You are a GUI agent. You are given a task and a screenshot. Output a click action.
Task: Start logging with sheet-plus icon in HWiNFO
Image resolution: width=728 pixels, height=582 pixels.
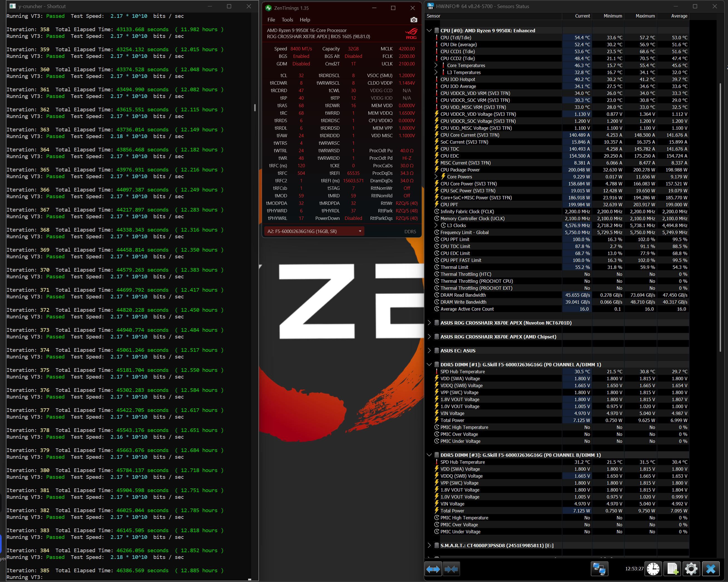[x=672, y=569]
